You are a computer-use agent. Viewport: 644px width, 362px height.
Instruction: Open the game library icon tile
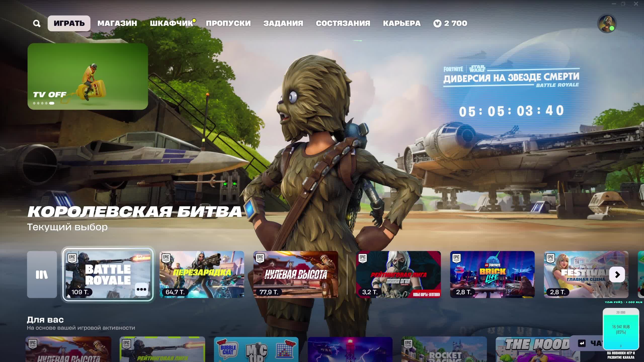coord(42,274)
